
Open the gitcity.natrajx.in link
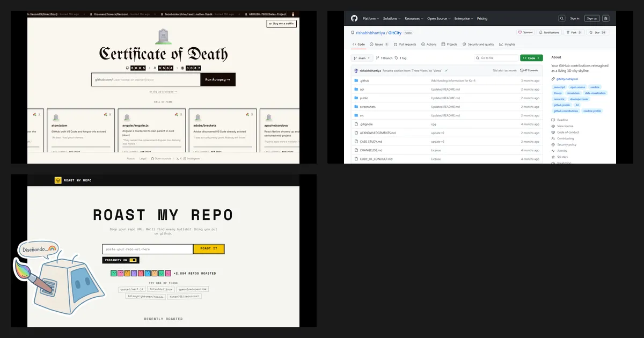[567, 78]
